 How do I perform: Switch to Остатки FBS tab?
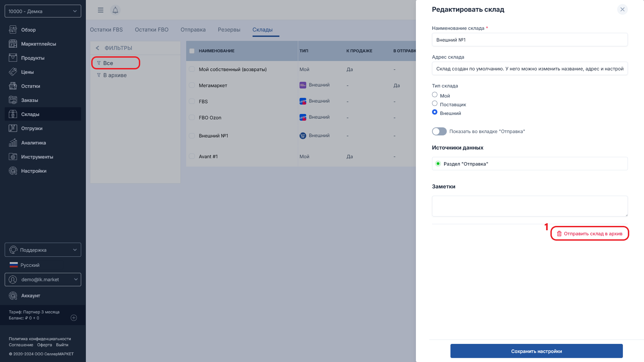point(106,29)
